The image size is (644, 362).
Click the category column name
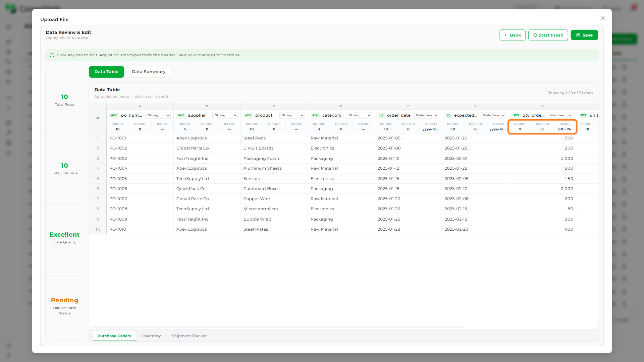click(332, 115)
